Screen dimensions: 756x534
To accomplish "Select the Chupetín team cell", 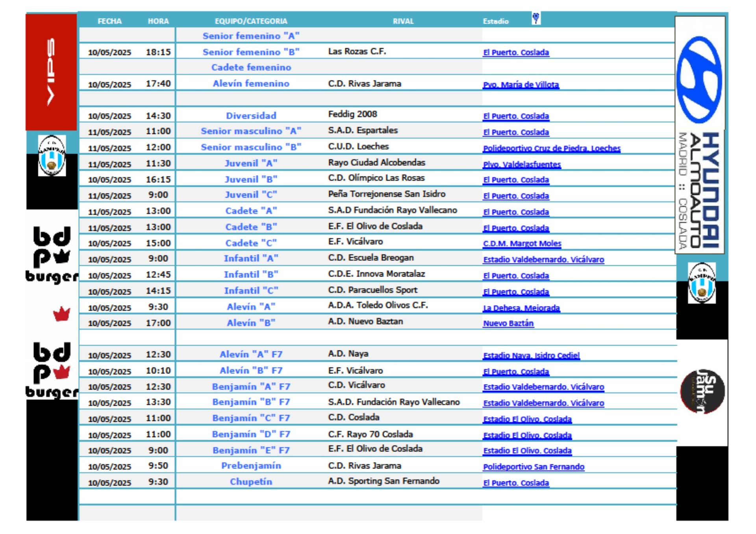I will pyautogui.click(x=251, y=482).
